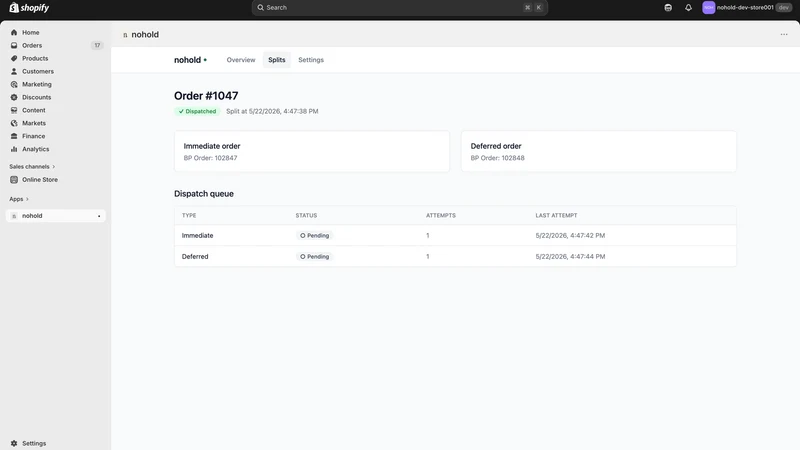Expand Apps section
This screenshot has height=450, width=800.
pos(19,199)
